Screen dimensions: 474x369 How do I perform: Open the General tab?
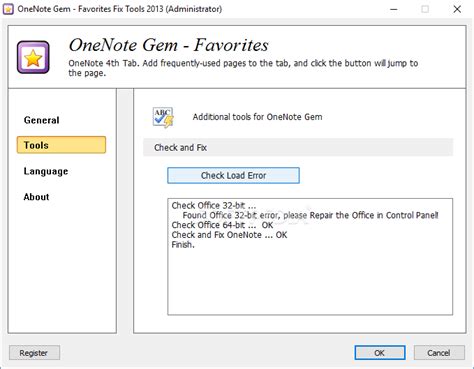coord(41,120)
